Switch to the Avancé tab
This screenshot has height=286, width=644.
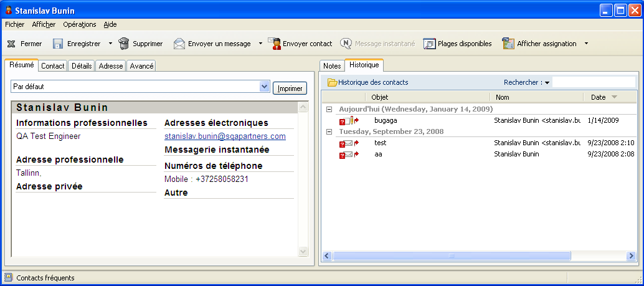(141, 66)
